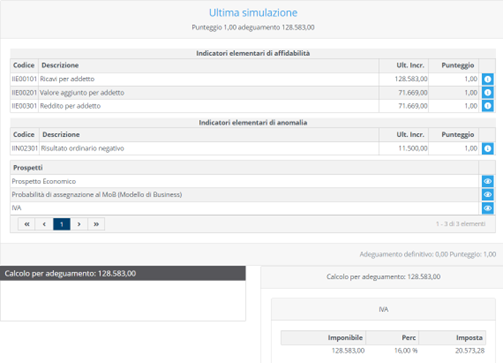503x363 pixels.
Task: Click Reddito per addetto description
Action: [x=70, y=106]
